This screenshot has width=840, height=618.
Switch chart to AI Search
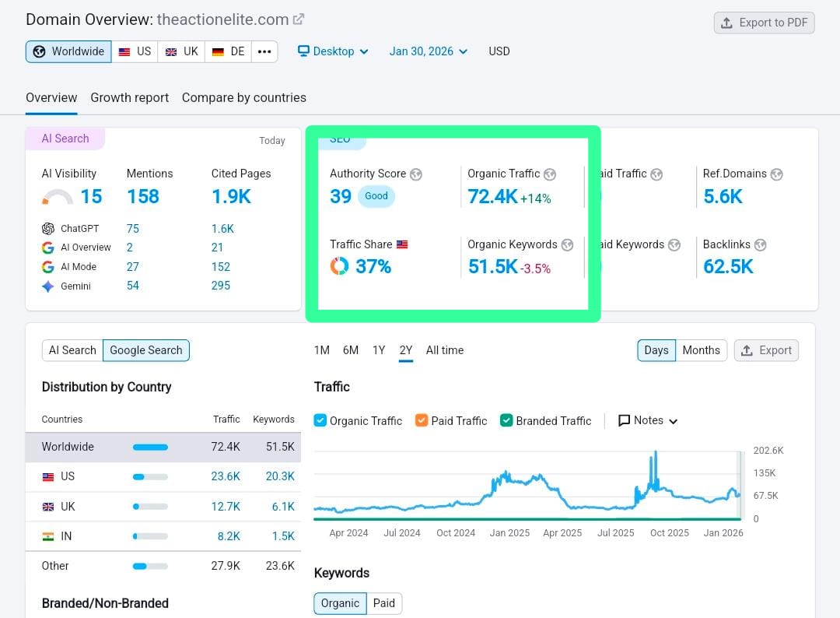72,350
